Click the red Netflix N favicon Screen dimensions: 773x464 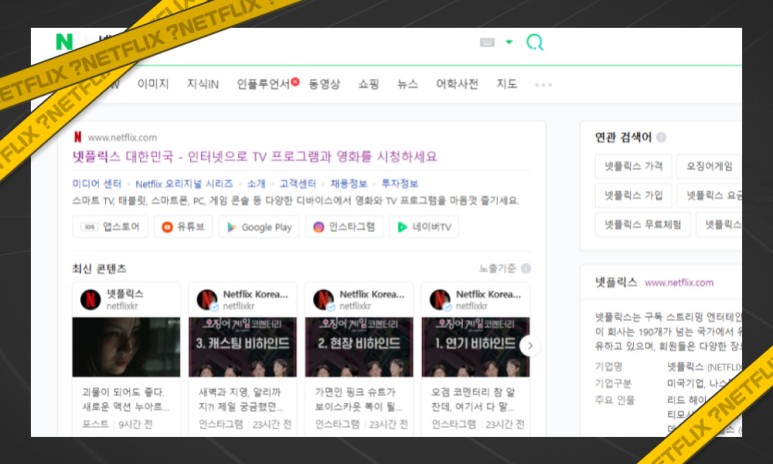pos(77,137)
